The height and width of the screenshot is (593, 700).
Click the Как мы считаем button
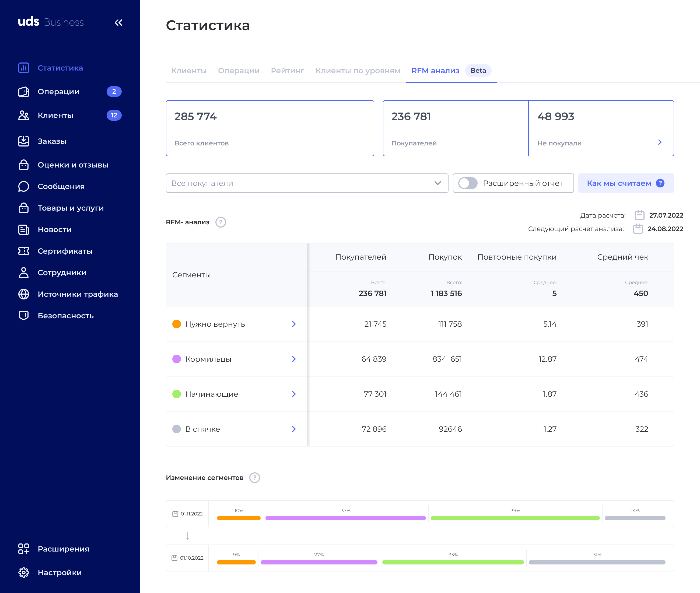[x=625, y=183]
